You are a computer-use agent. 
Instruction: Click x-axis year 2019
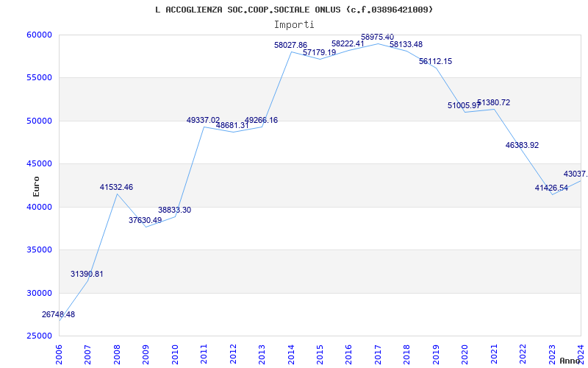pos(436,355)
